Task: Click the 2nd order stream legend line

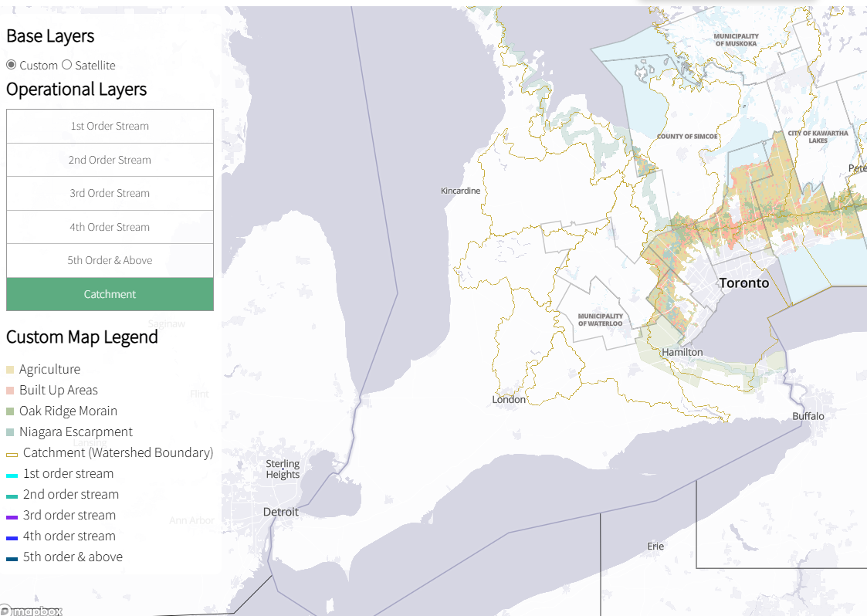Action: (x=12, y=496)
